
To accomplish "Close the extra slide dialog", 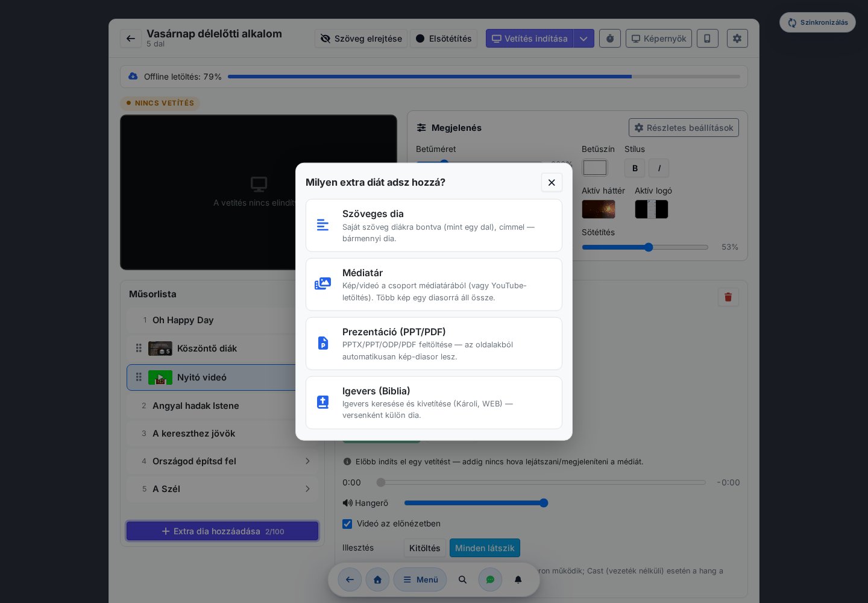I will pos(552,183).
